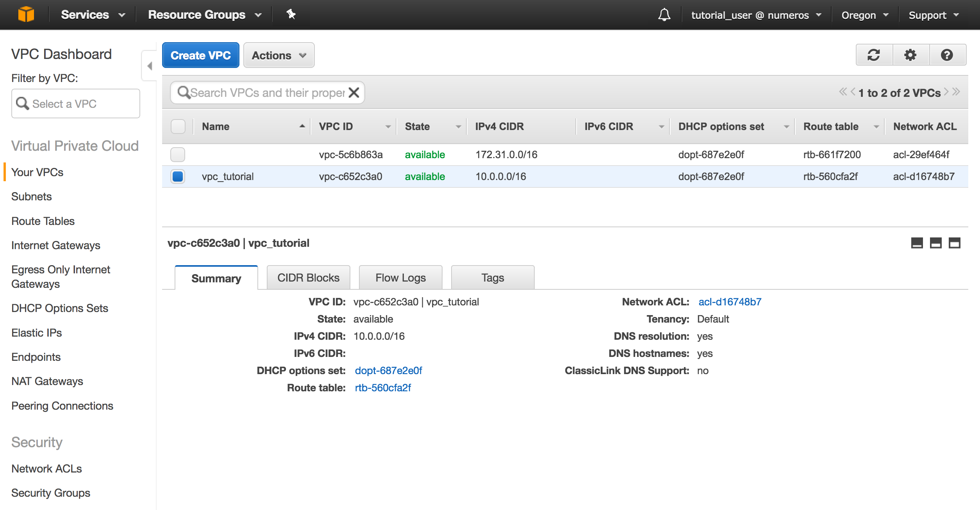Open the Oregon region dropdown

click(x=864, y=15)
